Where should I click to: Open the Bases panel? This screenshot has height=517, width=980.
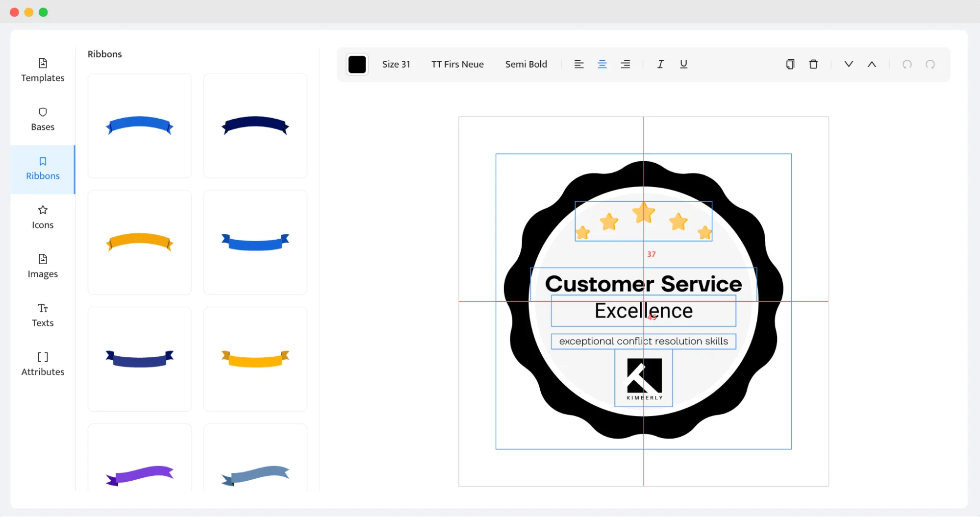[x=43, y=120]
